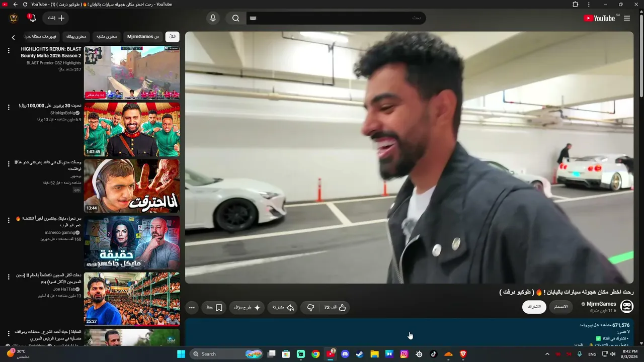Image resolution: width=644 pixels, height=362 pixels.
Task: Open the account avatar menu
Action: coord(14,18)
